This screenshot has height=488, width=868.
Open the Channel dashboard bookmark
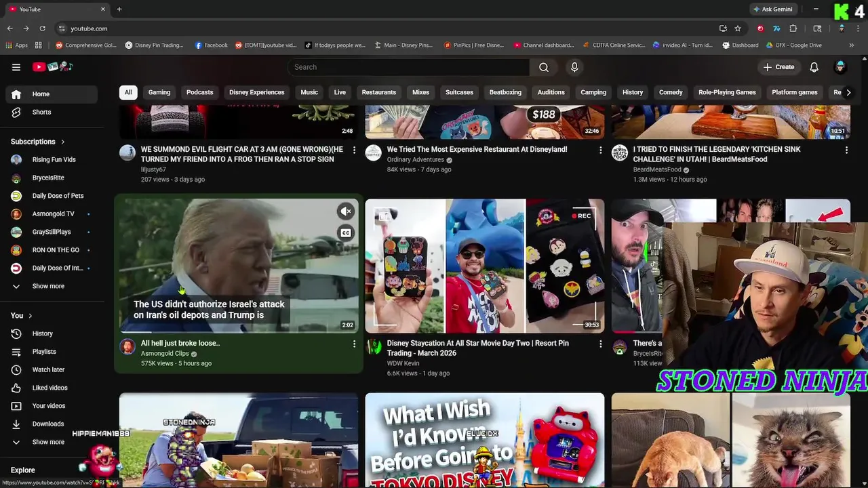click(544, 45)
